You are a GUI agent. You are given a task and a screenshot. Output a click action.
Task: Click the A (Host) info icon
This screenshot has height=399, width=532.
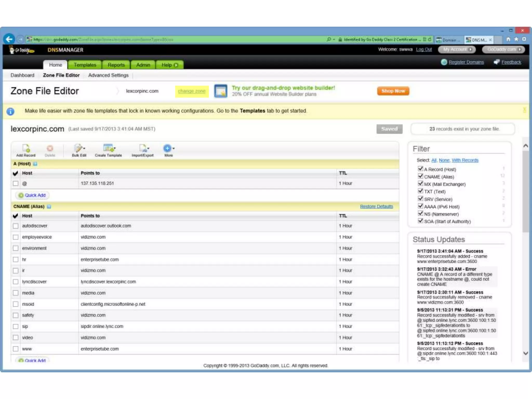[x=35, y=164]
